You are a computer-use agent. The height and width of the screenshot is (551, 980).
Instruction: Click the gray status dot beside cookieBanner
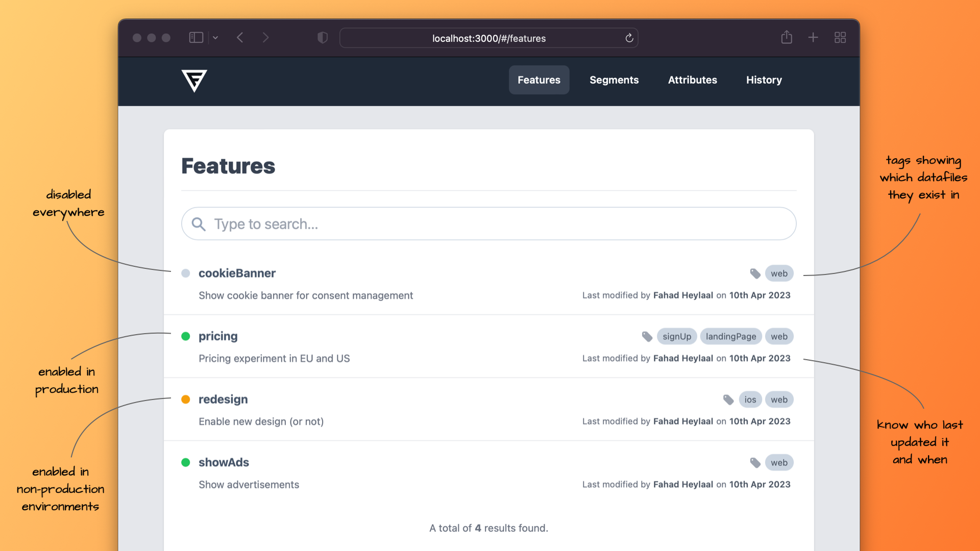click(186, 273)
